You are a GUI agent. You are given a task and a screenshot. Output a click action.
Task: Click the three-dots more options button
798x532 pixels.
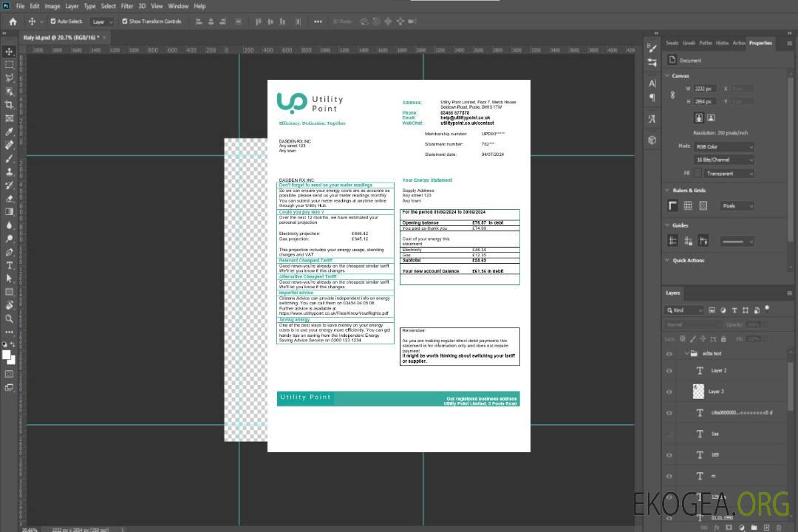[318, 21]
